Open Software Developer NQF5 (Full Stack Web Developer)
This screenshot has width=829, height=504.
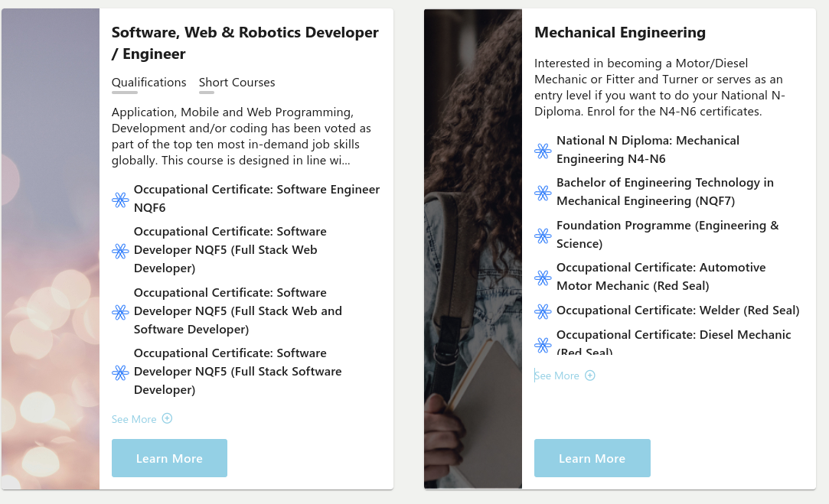tap(230, 250)
